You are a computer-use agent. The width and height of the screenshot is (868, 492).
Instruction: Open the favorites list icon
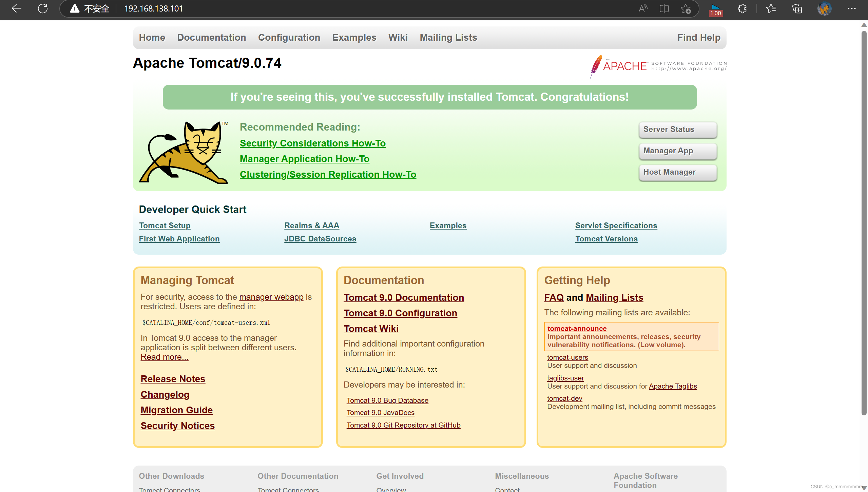pyautogui.click(x=771, y=8)
